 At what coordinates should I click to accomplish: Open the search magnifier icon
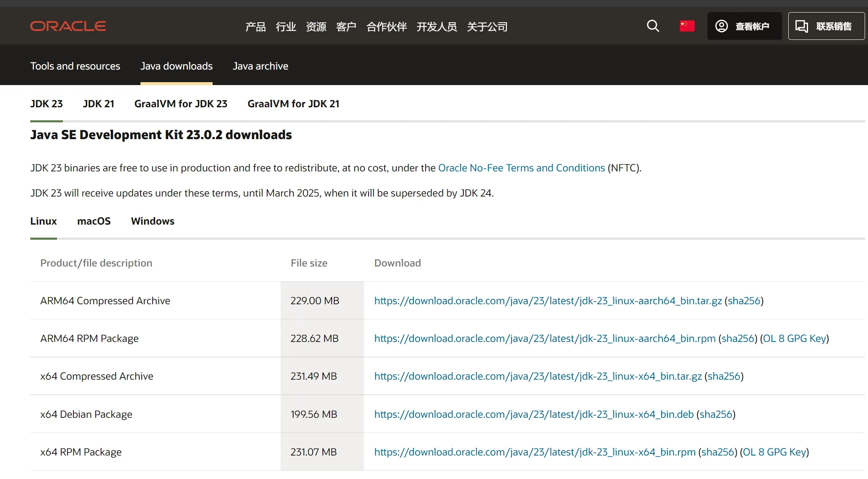tap(653, 26)
